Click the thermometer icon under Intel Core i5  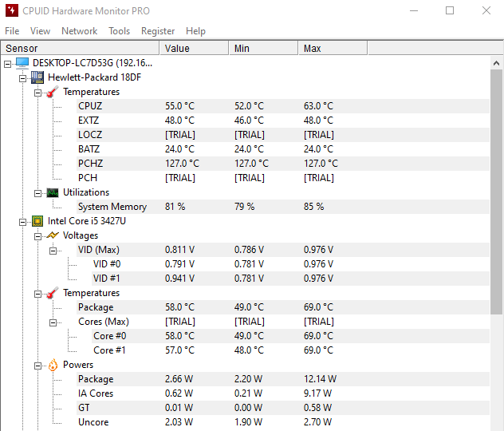(x=53, y=293)
